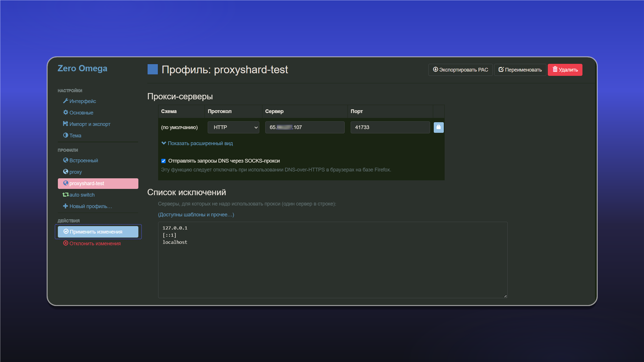Image resolution: width=644 pixels, height=362 pixels.
Task: Open available templates and more link
Action: point(196,215)
